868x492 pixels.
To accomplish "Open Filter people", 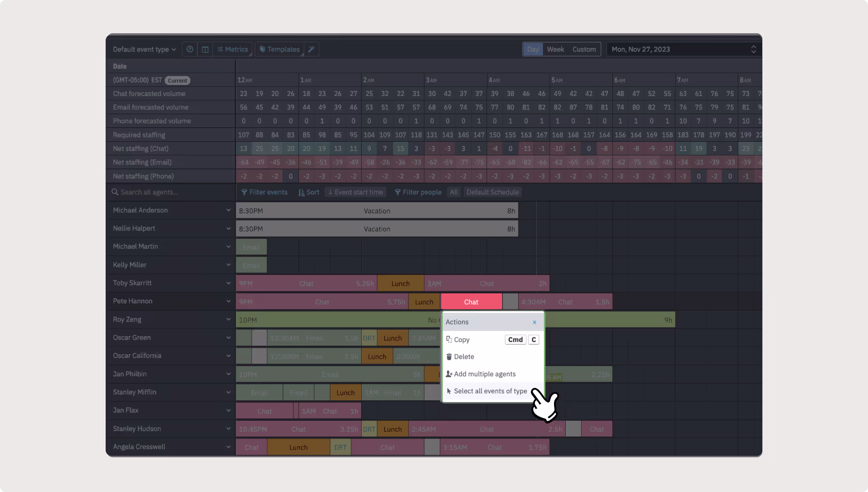I will point(418,192).
